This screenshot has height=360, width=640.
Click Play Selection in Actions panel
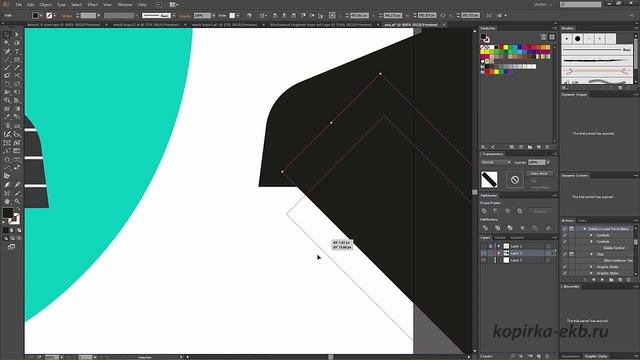point(602,280)
